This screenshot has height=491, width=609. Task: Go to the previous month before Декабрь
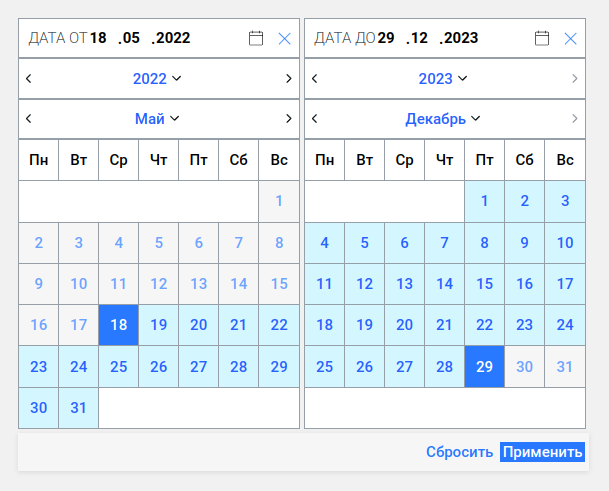[315, 118]
